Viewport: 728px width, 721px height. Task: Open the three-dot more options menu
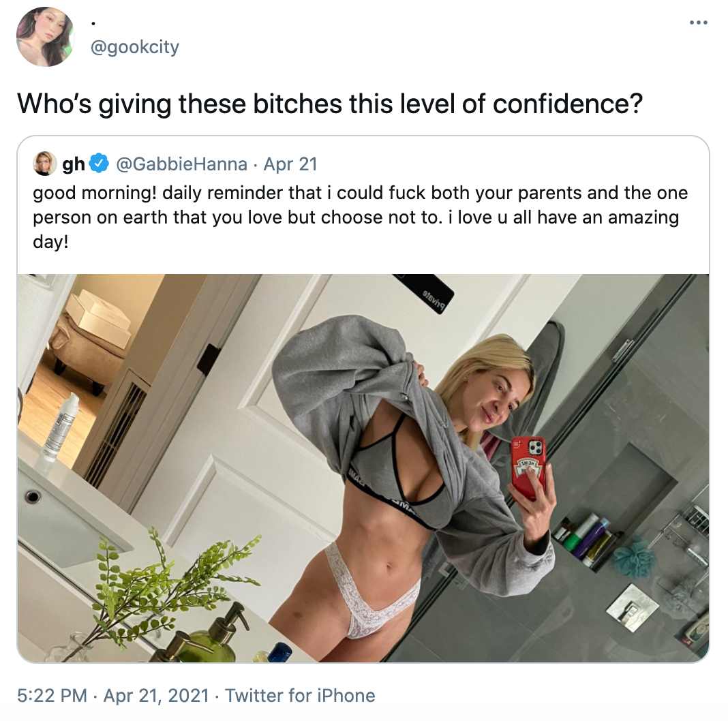(x=698, y=22)
